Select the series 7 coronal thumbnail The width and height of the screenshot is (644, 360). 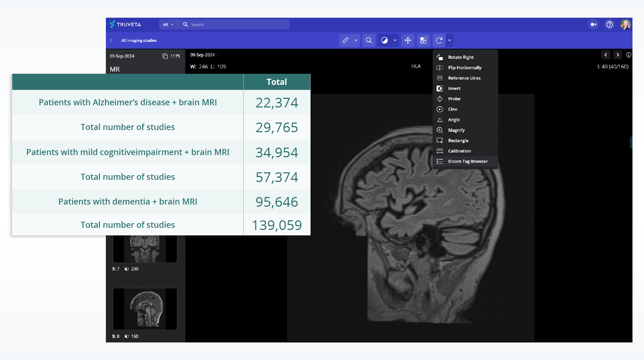point(145,249)
